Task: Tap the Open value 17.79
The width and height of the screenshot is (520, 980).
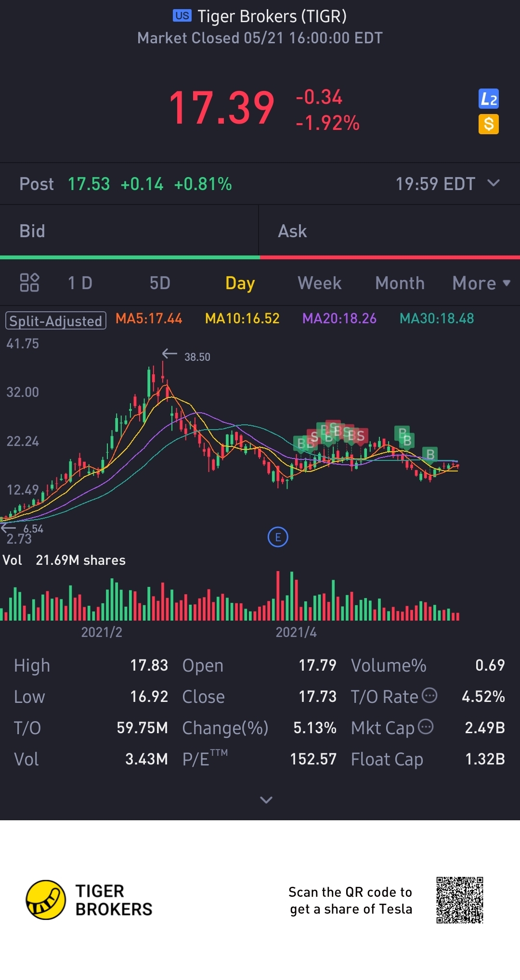Action: click(x=318, y=665)
